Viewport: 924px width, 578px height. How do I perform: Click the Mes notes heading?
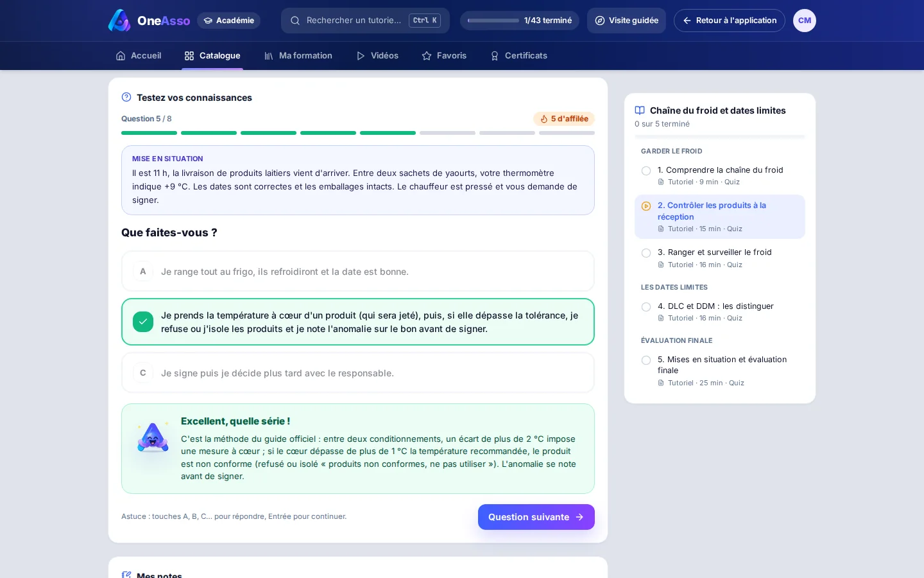(159, 575)
